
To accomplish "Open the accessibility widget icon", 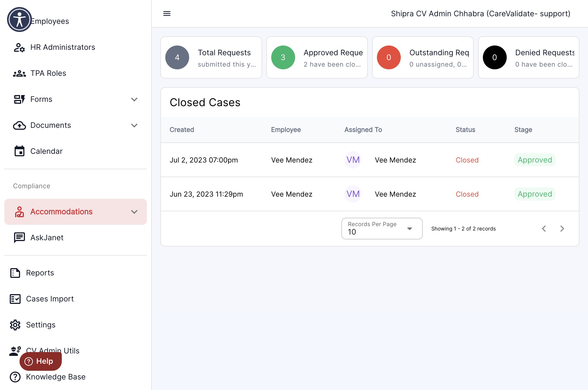I will pos(19,19).
